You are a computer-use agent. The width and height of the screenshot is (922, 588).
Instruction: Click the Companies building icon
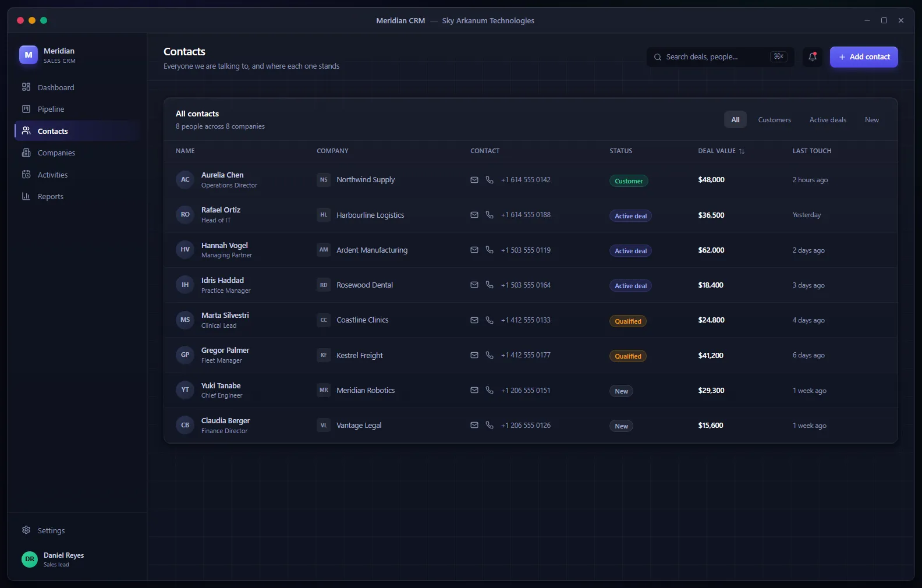26,153
